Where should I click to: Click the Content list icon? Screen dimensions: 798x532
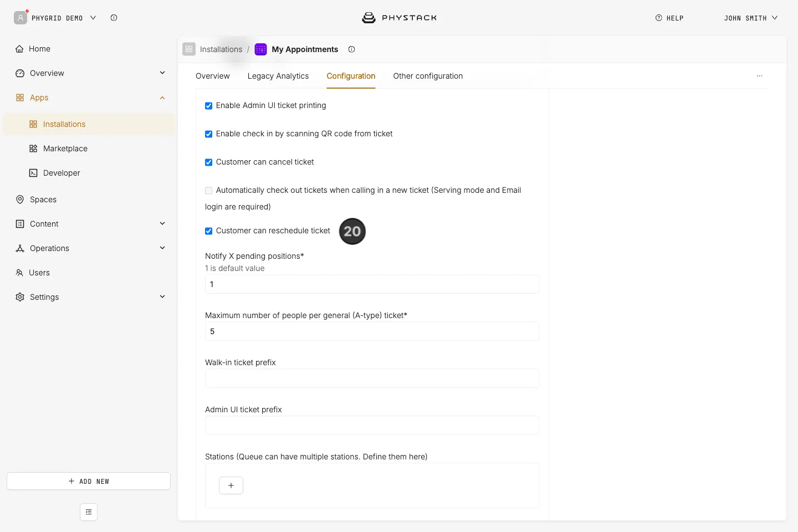pos(20,224)
